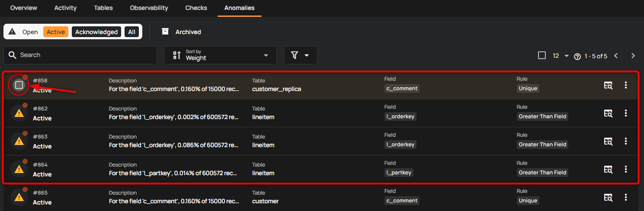Click the Archived box icon
The image size is (644, 211).
pyautogui.click(x=165, y=31)
